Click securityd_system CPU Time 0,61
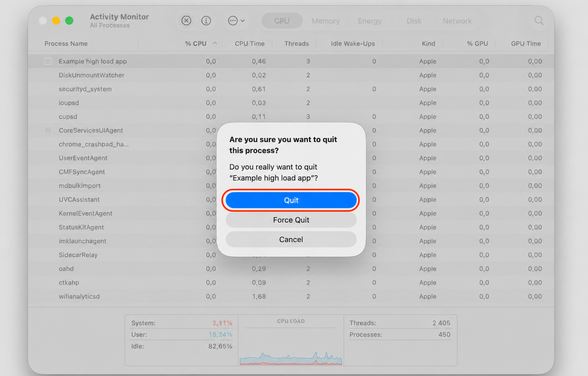Viewport: 588px width, 376px height. coord(259,89)
